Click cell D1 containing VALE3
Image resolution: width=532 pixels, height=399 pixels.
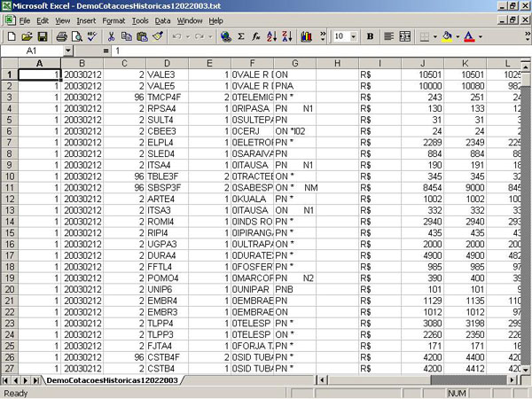point(167,74)
